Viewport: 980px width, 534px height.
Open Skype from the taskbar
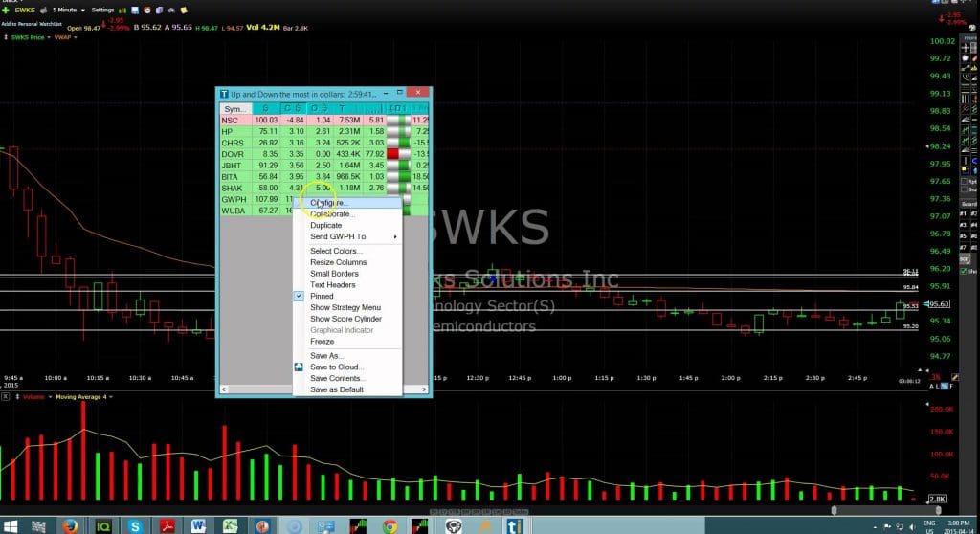pyautogui.click(x=134, y=526)
